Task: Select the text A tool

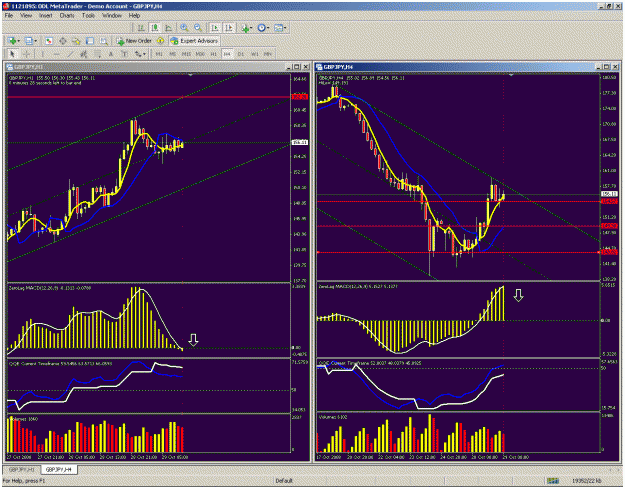Action: (x=111, y=54)
